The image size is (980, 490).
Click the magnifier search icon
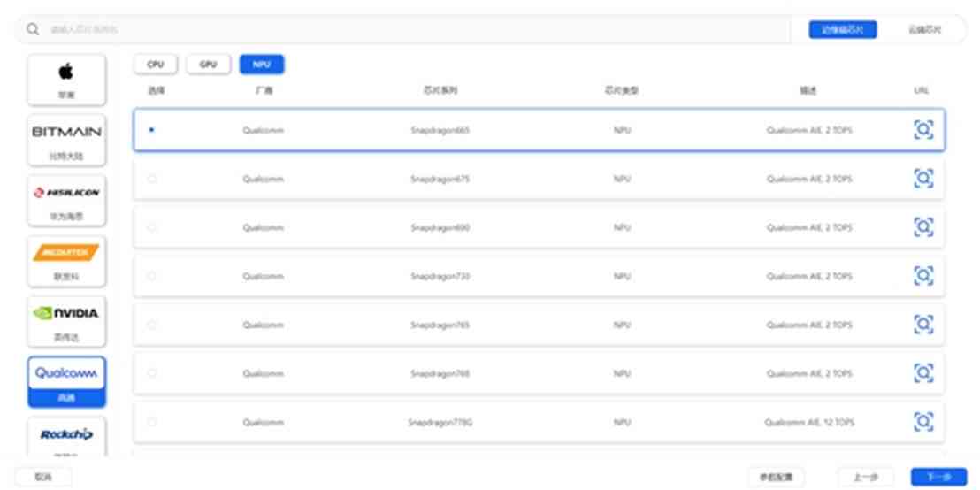[x=33, y=29]
